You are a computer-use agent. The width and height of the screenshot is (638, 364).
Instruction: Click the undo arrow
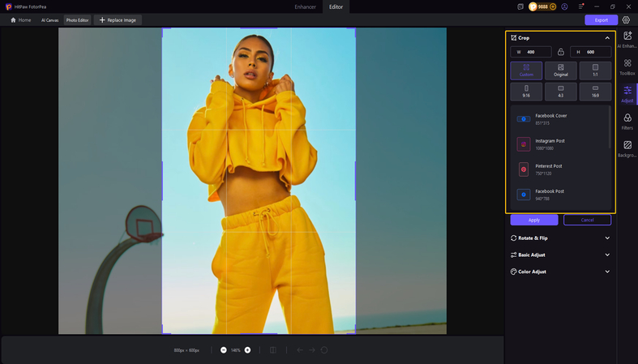point(300,350)
